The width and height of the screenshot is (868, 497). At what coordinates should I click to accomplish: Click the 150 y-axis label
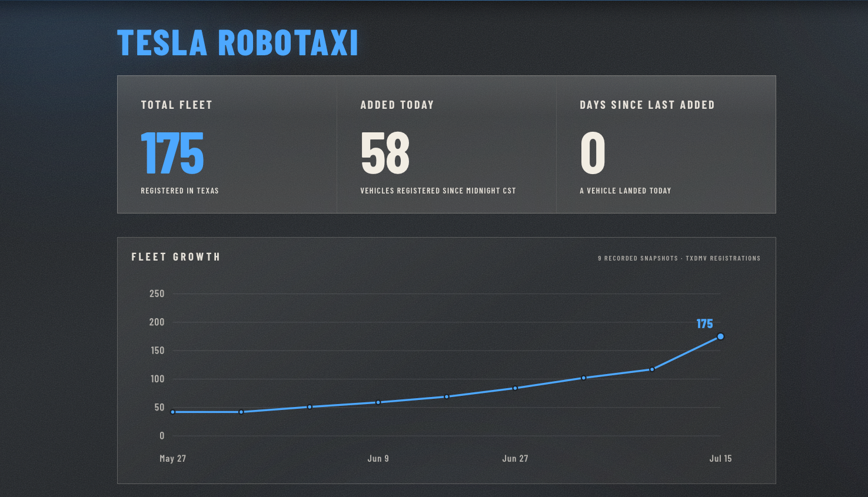point(157,351)
